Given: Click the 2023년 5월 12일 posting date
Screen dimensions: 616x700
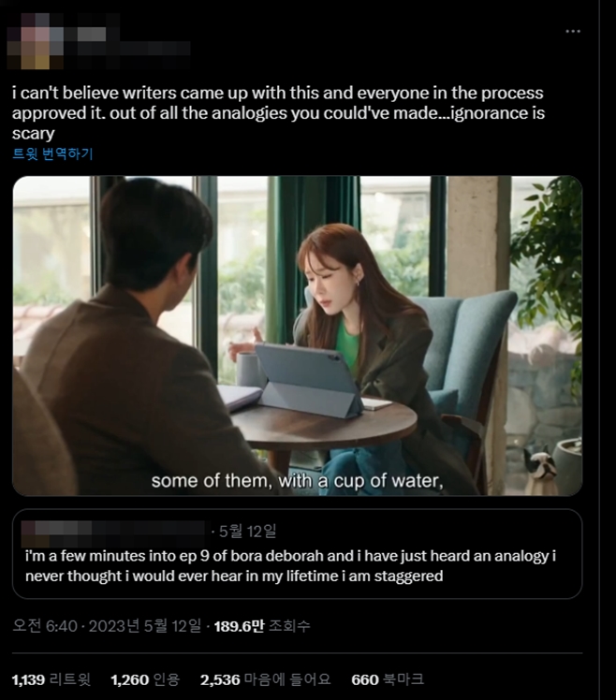Looking at the screenshot, I should [x=145, y=626].
